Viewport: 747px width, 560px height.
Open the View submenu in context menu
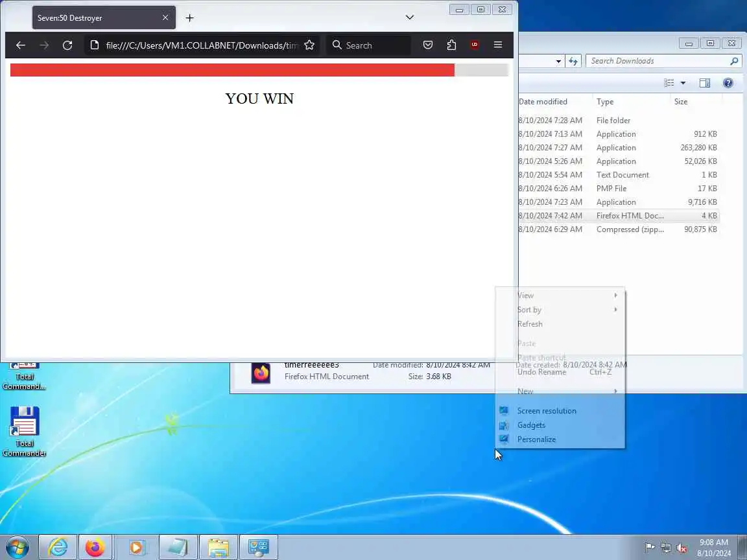(560, 296)
